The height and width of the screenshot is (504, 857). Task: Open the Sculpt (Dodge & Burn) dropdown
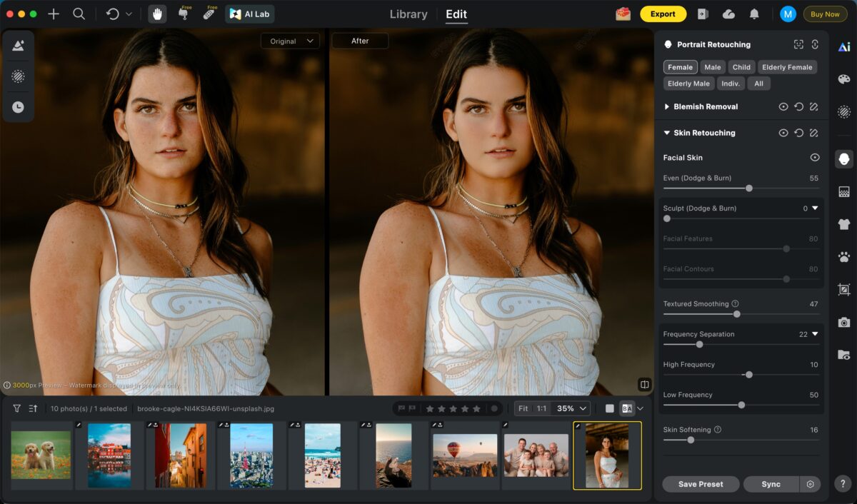[813, 208]
